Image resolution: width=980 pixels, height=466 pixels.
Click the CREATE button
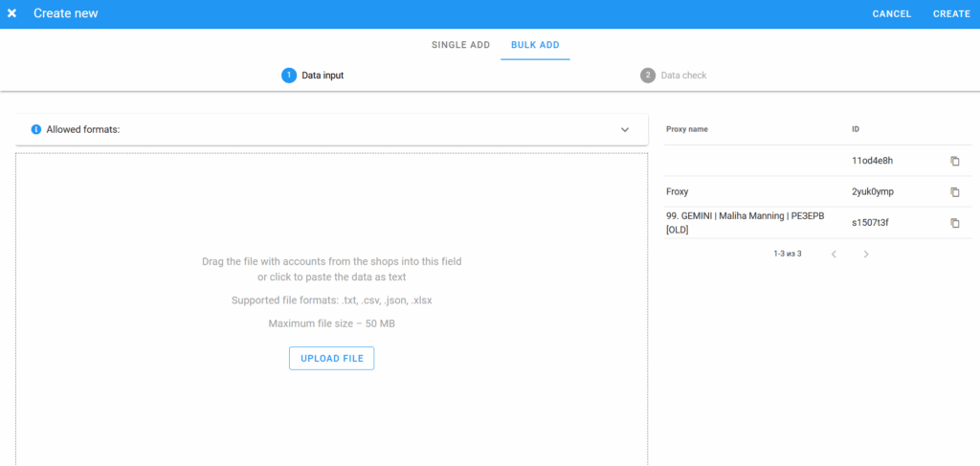coord(951,13)
